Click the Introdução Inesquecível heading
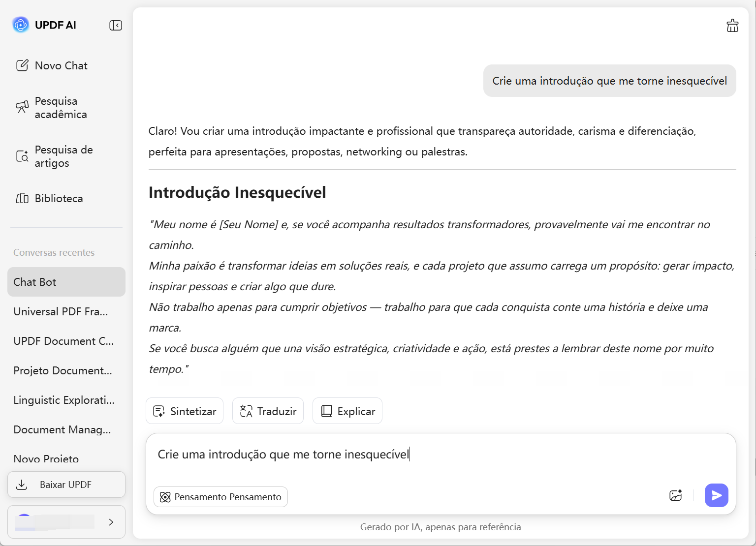Viewport: 756px width, 546px height. point(237,192)
